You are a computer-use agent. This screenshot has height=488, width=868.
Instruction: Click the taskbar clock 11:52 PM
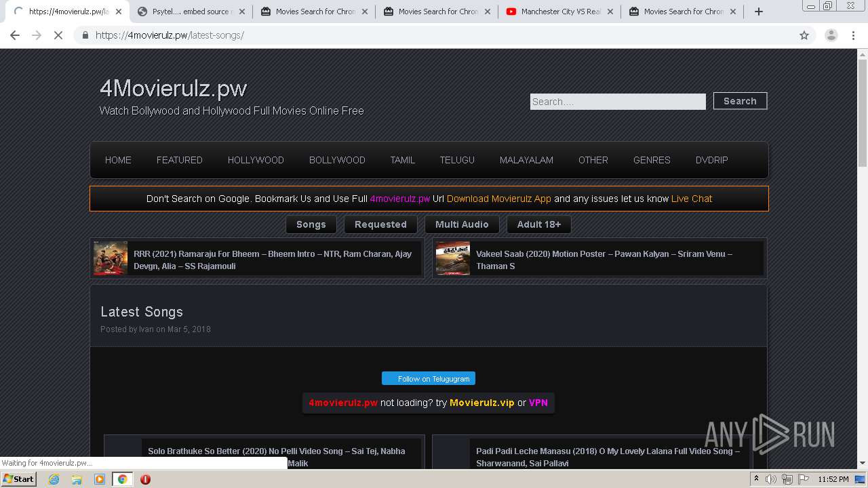833,479
